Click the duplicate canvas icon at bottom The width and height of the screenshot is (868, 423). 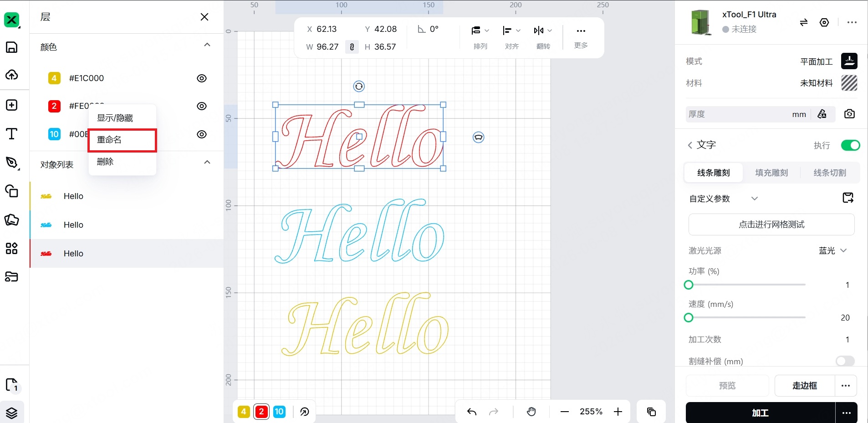click(x=651, y=412)
